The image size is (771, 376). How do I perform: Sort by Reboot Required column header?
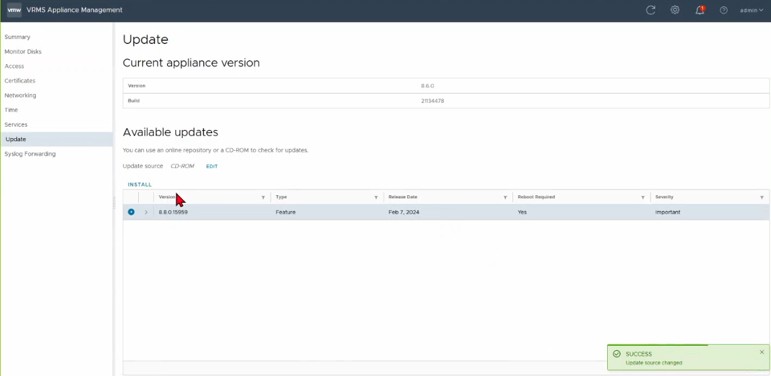536,197
